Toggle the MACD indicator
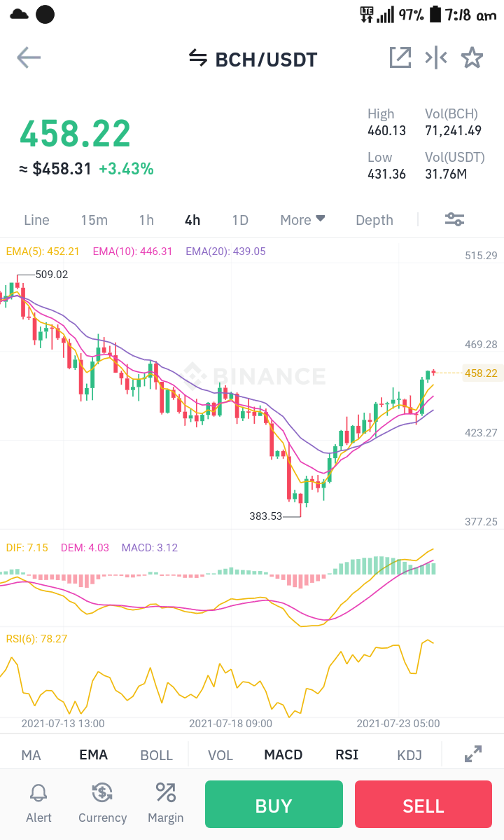This screenshot has height=840, width=504. click(x=283, y=755)
